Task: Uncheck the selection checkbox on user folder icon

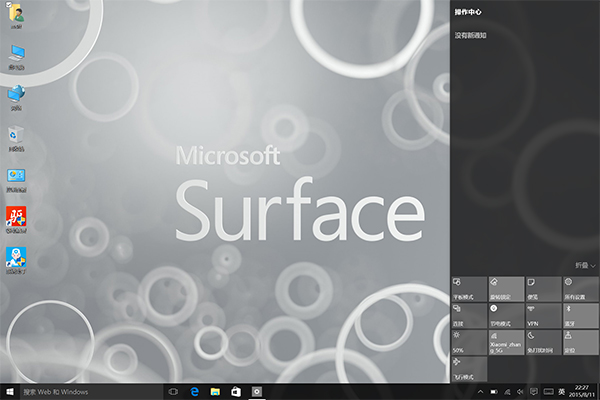Action: (9, 5)
